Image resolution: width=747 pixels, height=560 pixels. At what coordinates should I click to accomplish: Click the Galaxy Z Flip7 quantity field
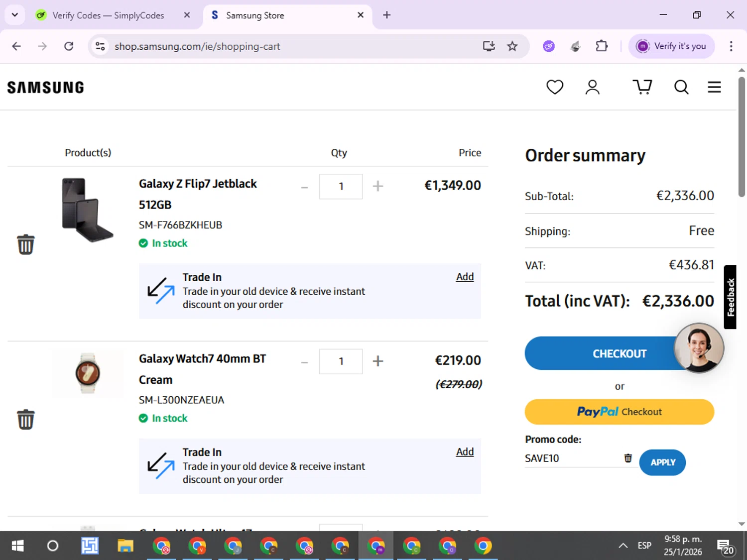341,186
